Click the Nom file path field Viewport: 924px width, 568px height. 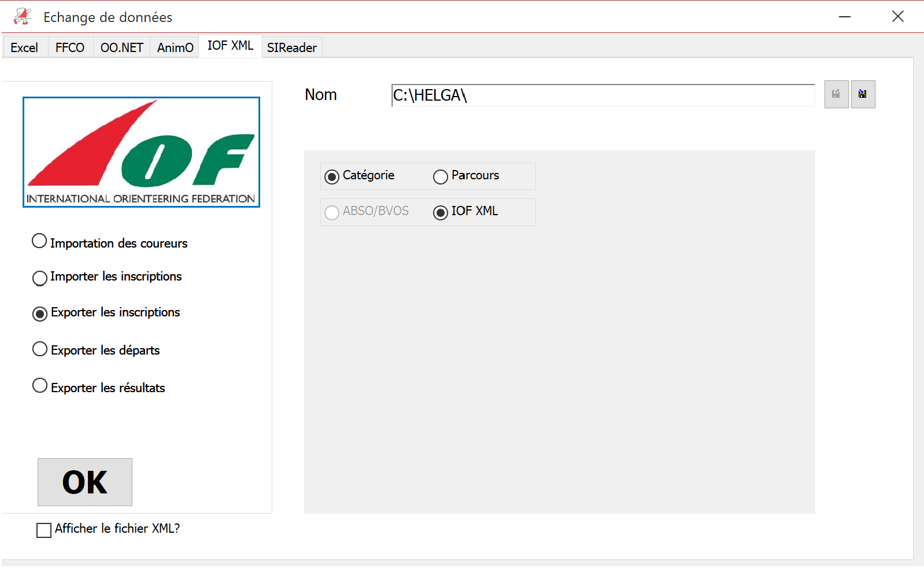[603, 95]
